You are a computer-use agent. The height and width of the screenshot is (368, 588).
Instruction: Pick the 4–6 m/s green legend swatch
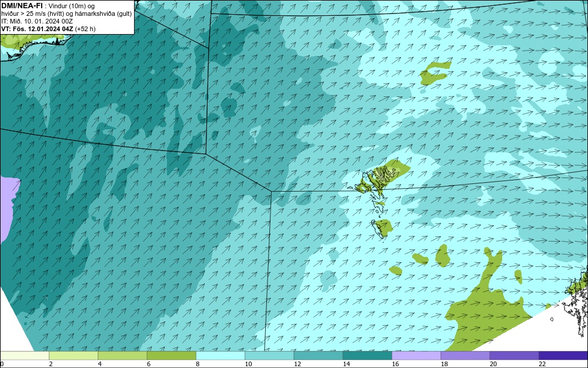[123, 355]
